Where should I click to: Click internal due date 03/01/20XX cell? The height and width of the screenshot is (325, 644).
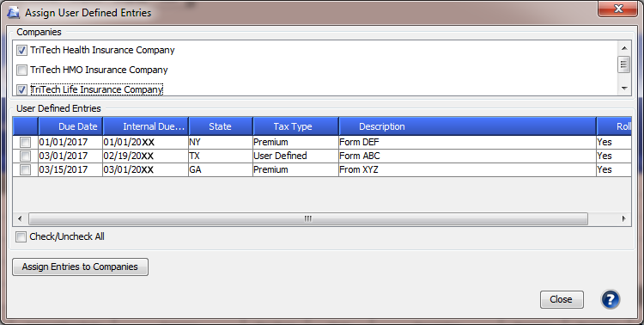coord(145,169)
